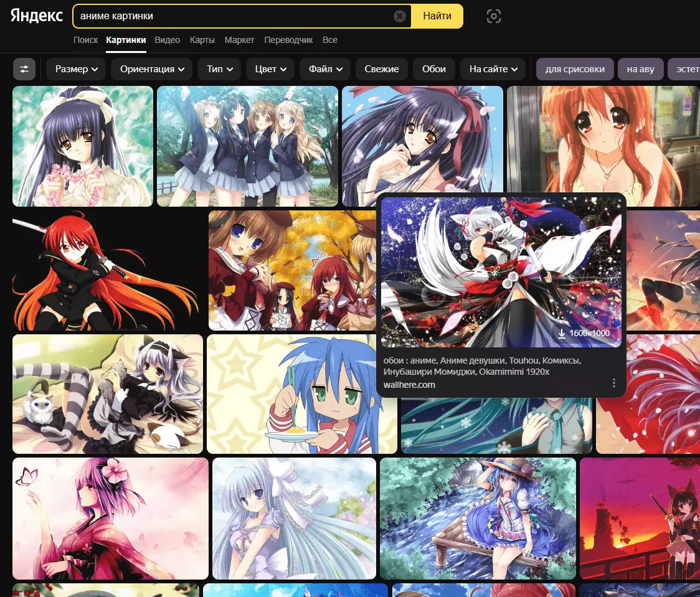Viewport: 700px width, 597px height.
Task: Open the red-ribbon dark-haired girl thumbnail
Action: point(422,140)
